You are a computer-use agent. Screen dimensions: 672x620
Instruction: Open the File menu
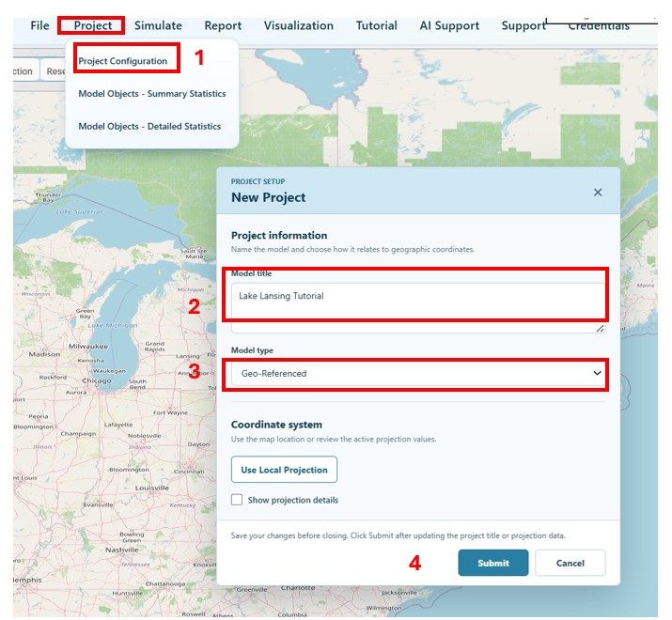click(39, 25)
